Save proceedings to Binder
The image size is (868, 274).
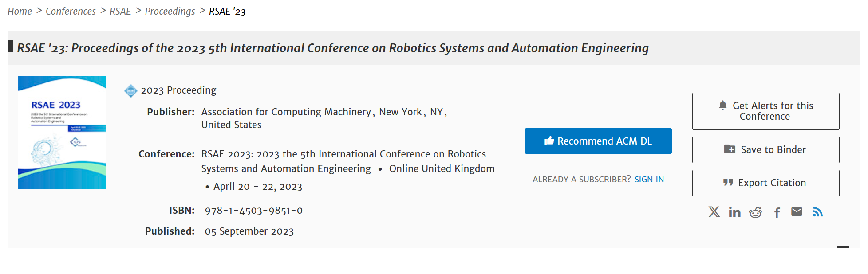pos(765,150)
